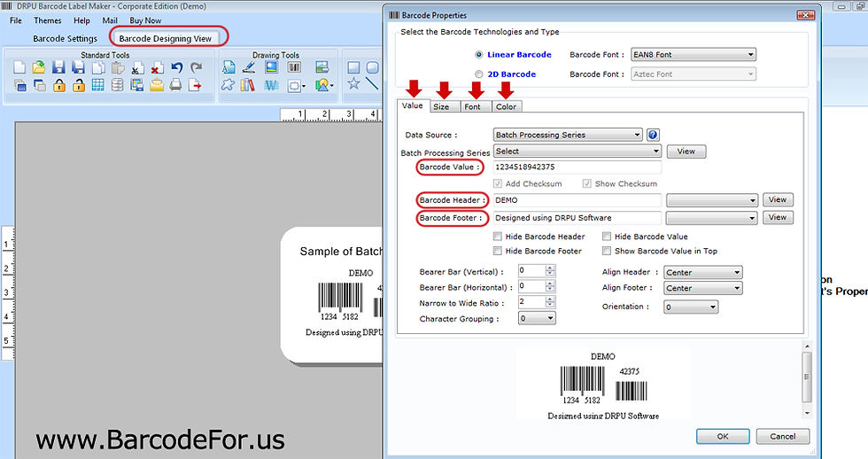Screen dimensions: 868x459
Task: Toggle the Add Checksum checkbox
Action: point(498,183)
